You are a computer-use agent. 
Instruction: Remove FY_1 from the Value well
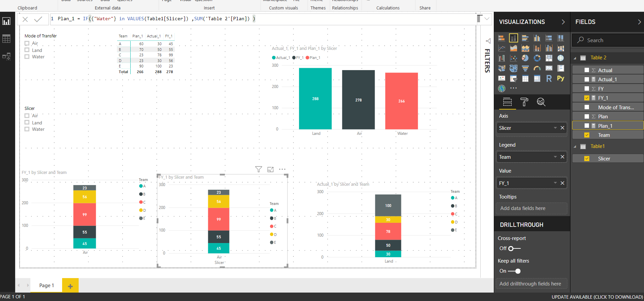click(x=562, y=183)
